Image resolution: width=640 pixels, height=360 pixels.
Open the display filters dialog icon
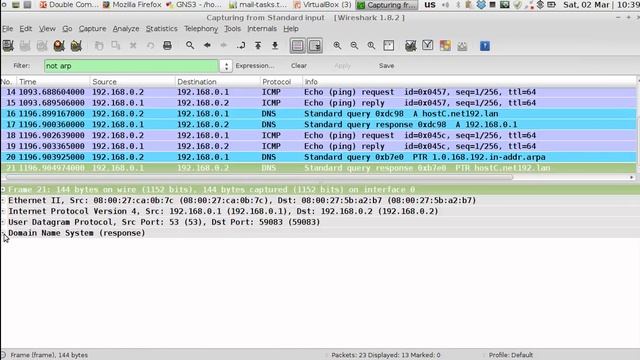click(428, 46)
